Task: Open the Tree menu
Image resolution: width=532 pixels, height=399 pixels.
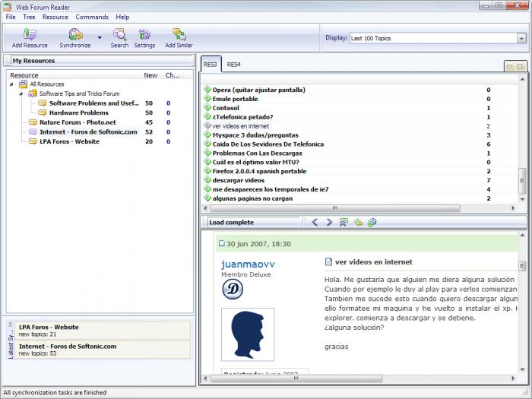Action: [29, 17]
